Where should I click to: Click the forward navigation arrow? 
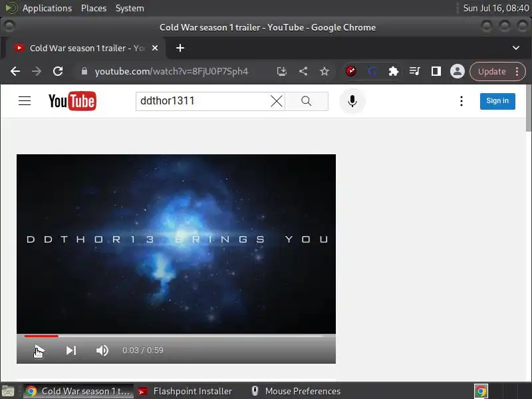click(37, 71)
